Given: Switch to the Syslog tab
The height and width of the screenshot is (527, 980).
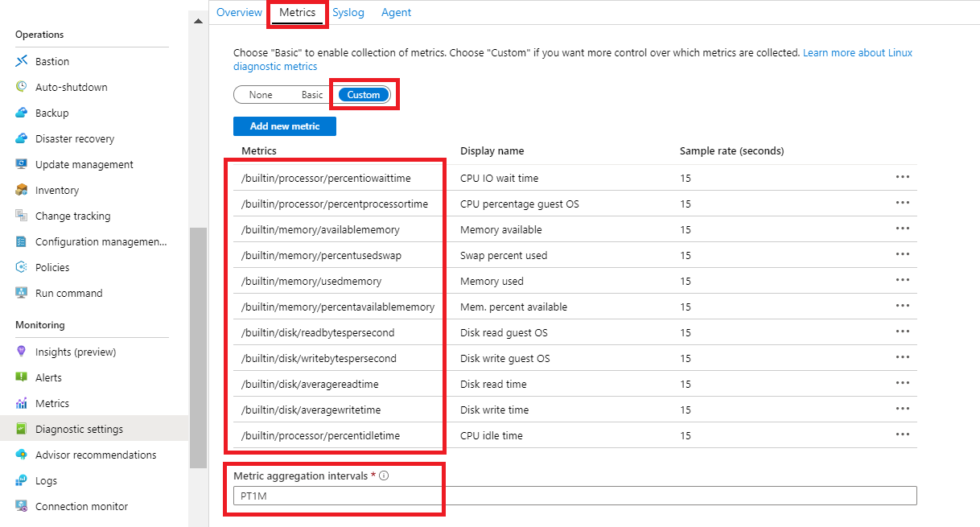Looking at the screenshot, I should [x=348, y=12].
